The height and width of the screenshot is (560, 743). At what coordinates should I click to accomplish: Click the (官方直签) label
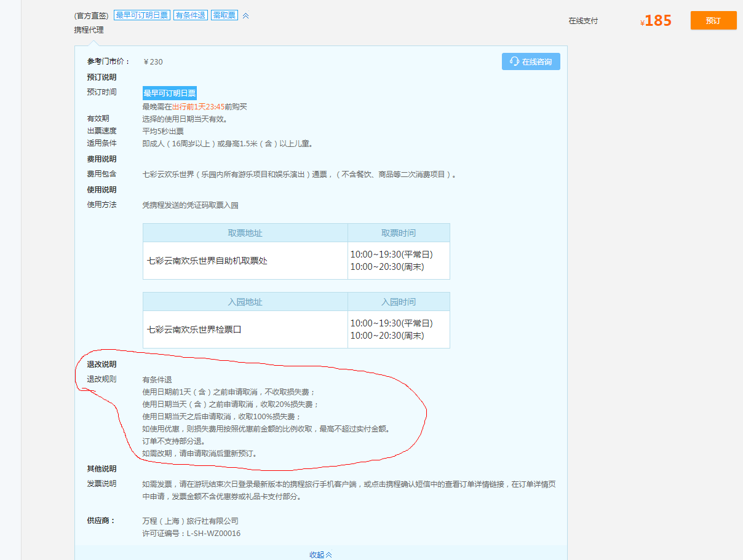(x=91, y=16)
